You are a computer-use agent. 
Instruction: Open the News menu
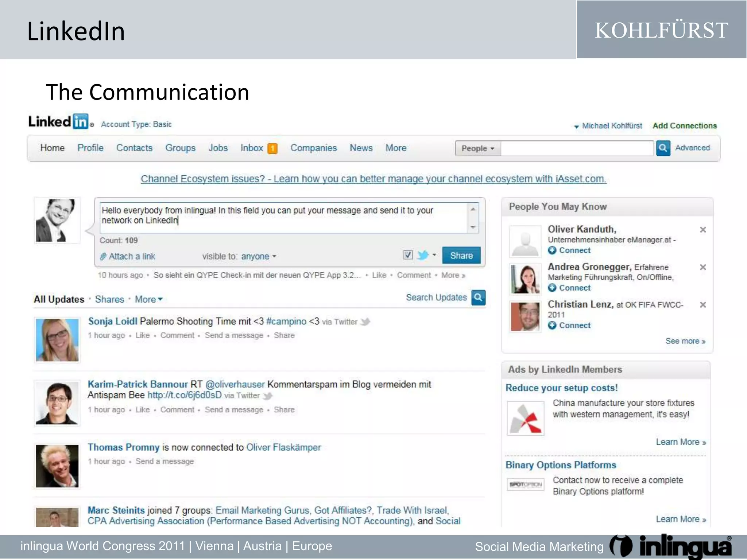[x=361, y=148]
